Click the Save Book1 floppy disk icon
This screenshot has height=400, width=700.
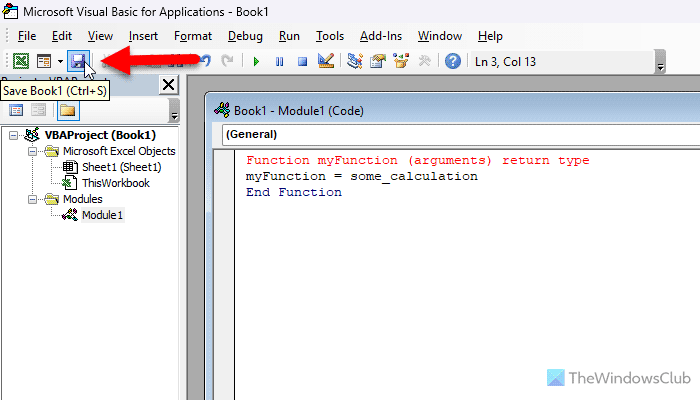(x=78, y=61)
